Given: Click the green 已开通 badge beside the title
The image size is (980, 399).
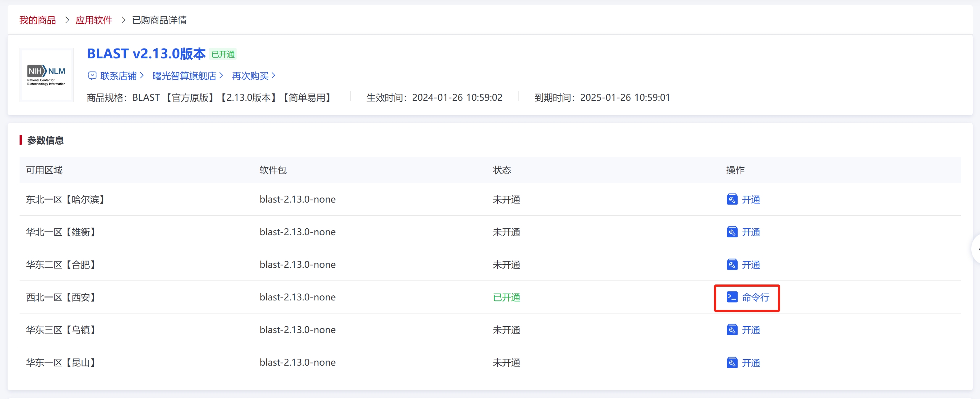Looking at the screenshot, I should [x=223, y=54].
